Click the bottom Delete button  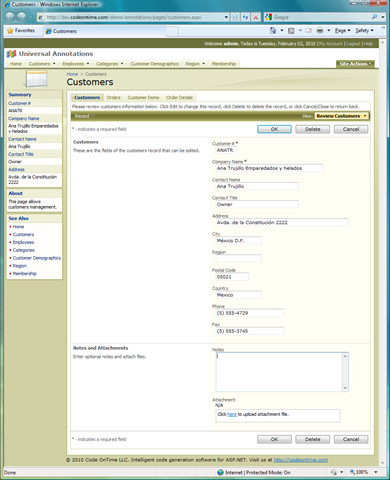coord(313,439)
